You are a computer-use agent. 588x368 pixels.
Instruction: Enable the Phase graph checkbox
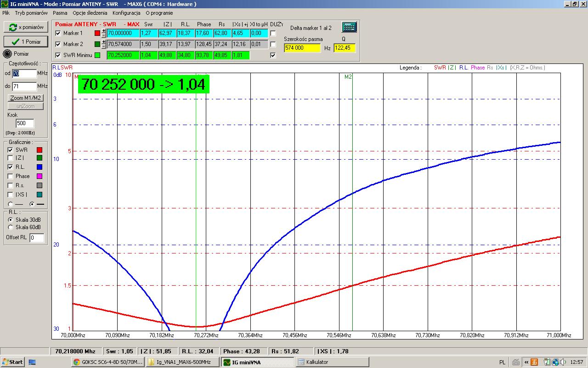pyautogui.click(x=10, y=176)
